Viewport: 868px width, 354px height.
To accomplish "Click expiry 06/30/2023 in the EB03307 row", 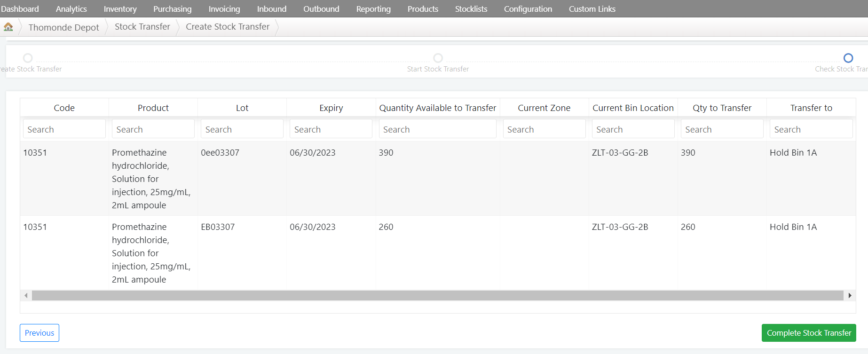I will pyautogui.click(x=313, y=227).
